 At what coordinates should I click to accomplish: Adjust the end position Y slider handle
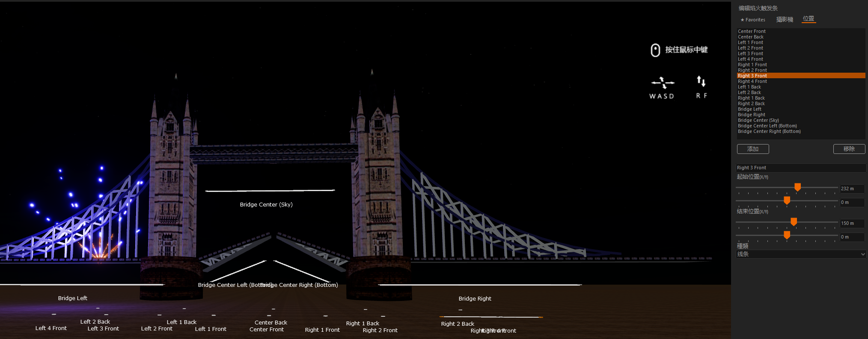[787, 235]
